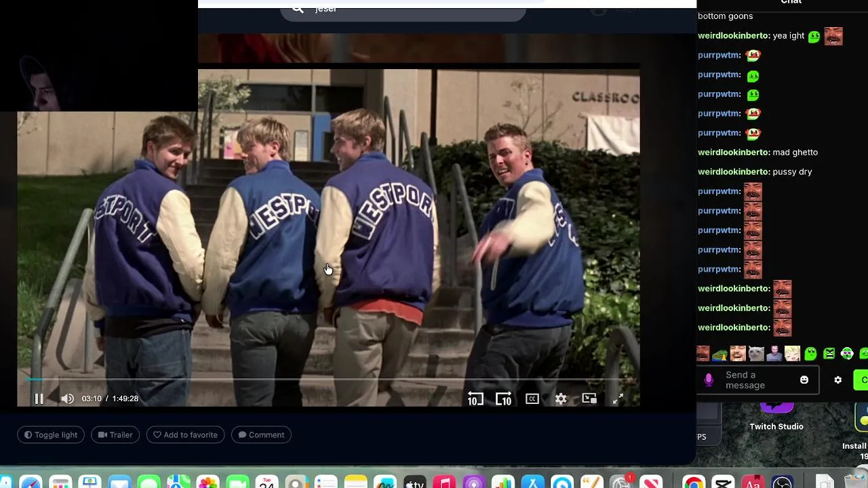Image resolution: width=868 pixels, height=488 pixels.
Task: Open chat settings gear icon
Action: (838, 380)
